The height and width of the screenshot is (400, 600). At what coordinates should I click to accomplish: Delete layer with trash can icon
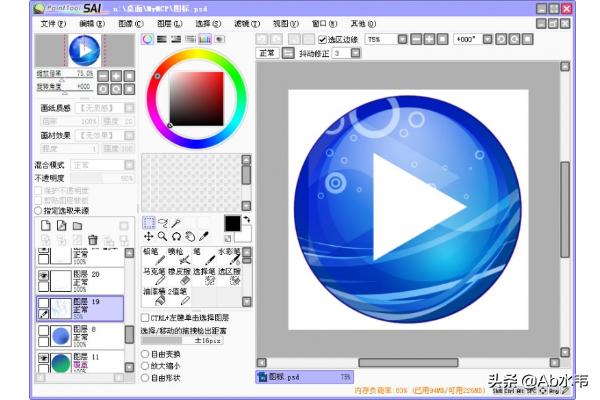coord(93,239)
